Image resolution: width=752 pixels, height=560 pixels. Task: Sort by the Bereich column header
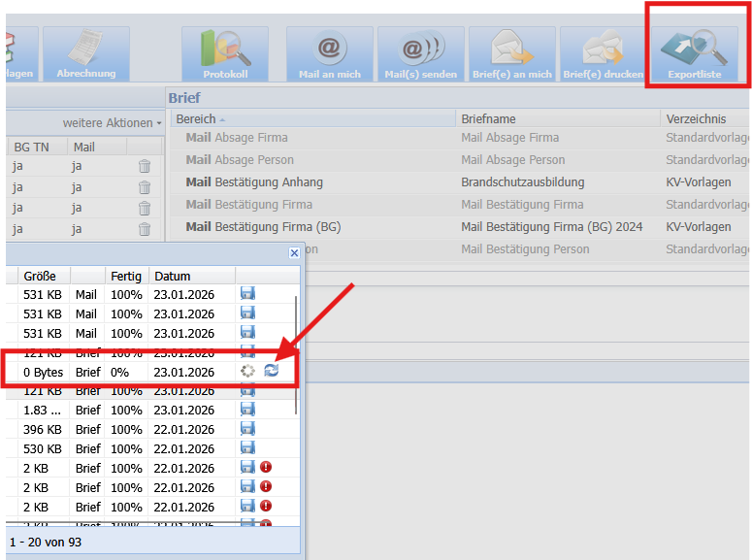tap(311, 118)
